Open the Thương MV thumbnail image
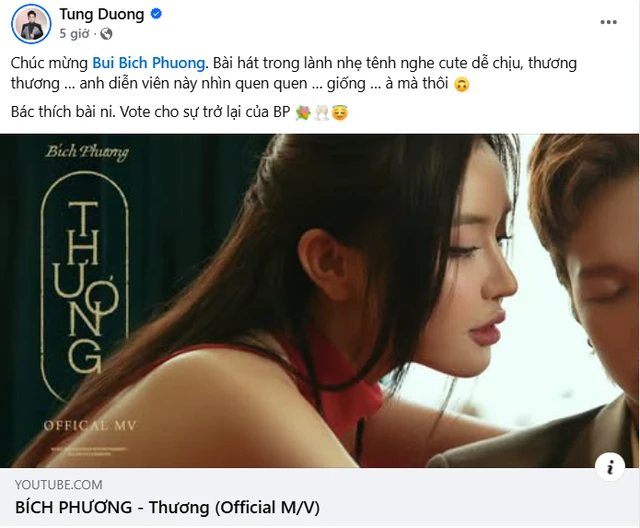 click(x=320, y=301)
